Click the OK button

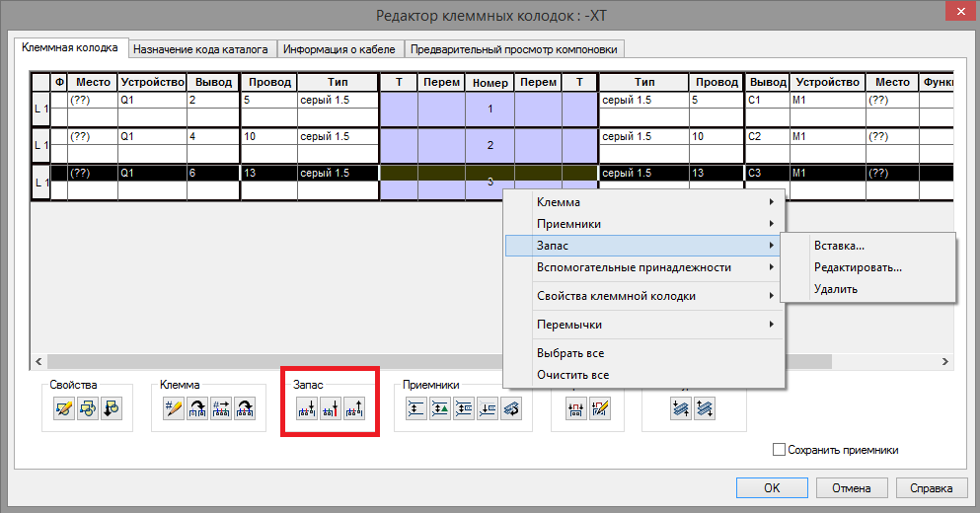coord(772,488)
